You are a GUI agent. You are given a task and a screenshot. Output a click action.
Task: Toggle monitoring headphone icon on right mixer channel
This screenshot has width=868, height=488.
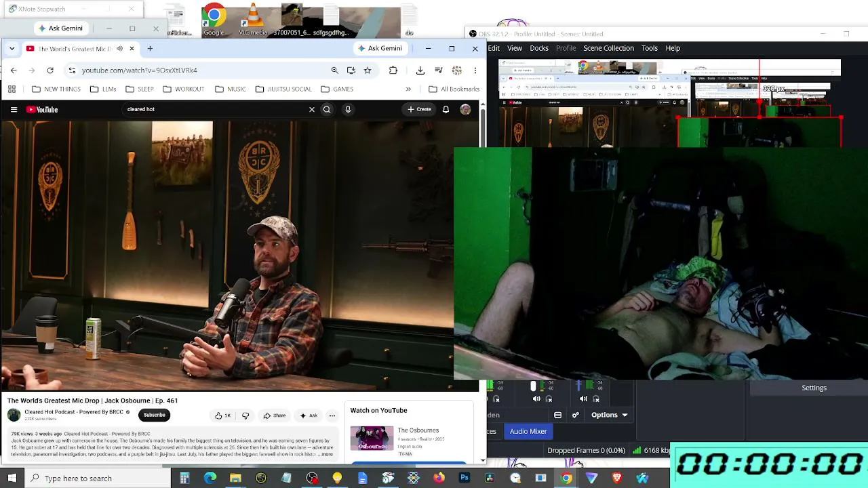(596, 399)
